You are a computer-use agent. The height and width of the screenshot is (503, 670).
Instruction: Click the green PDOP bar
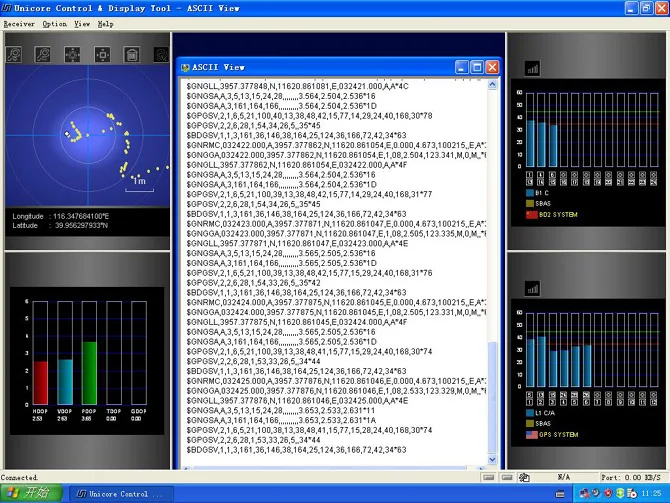click(89, 373)
